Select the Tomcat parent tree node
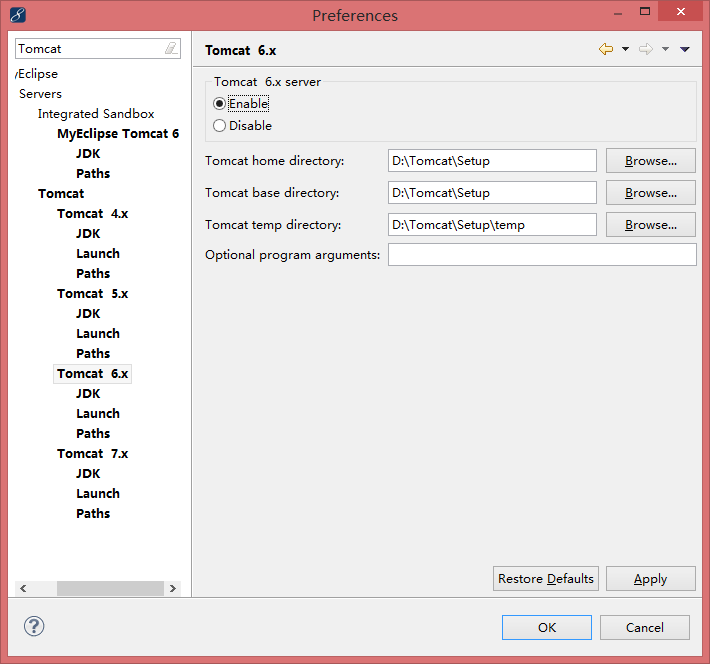Image resolution: width=710 pixels, height=664 pixels. coord(61,193)
